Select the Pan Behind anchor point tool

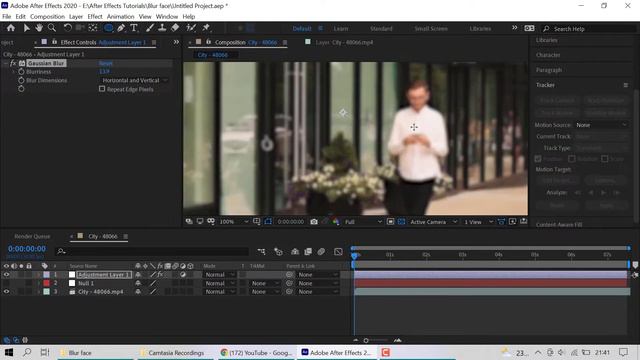coord(93,28)
